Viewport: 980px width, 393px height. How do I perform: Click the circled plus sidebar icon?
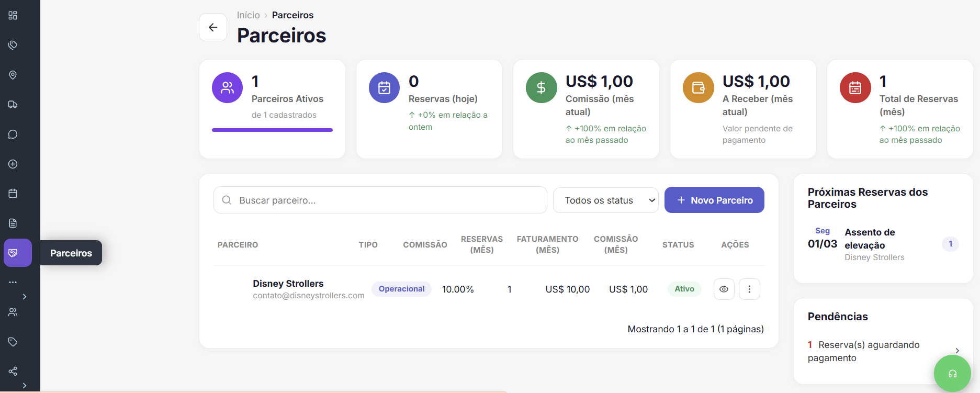[13, 164]
